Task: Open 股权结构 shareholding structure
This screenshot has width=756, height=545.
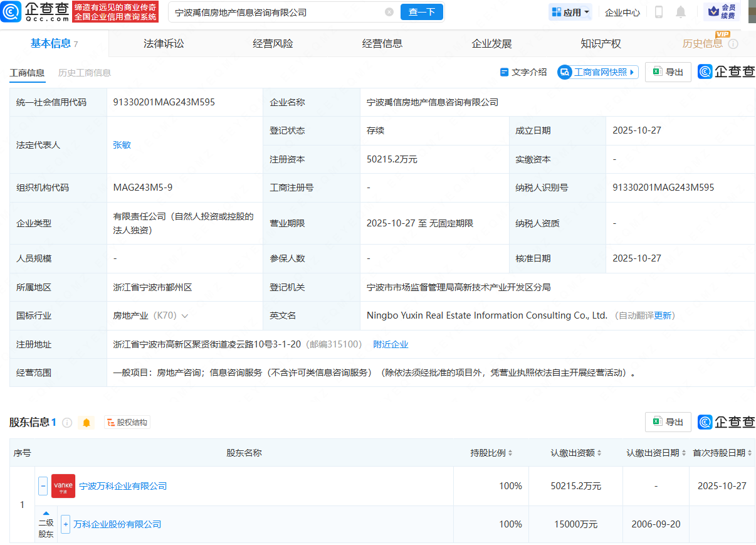Action: 127,423
